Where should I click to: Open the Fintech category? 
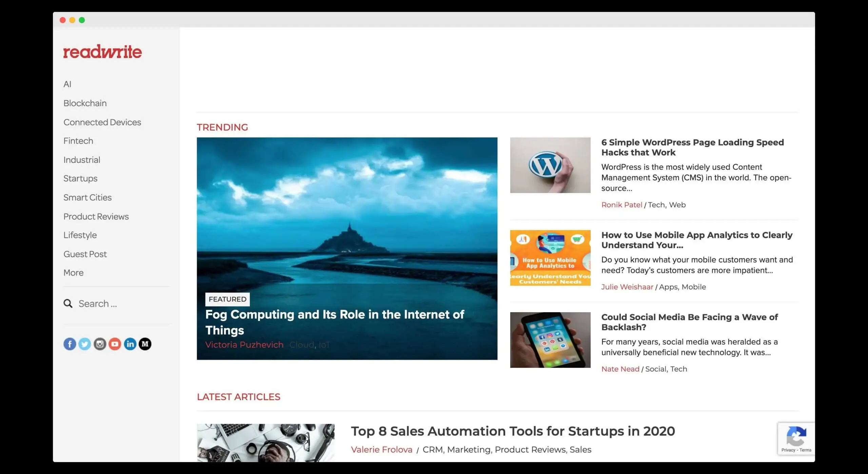pyautogui.click(x=78, y=140)
